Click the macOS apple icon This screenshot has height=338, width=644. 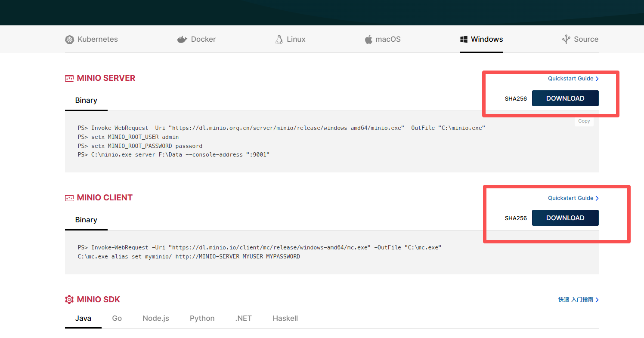point(368,40)
